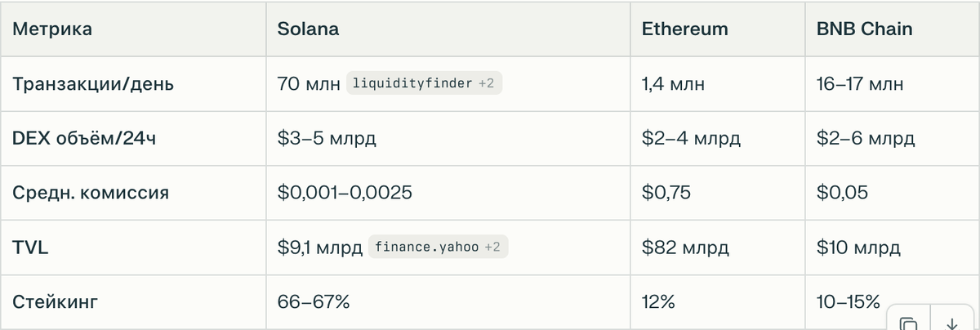Click the DEX объём/24ч row label
The height and width of the screenshot is (330, 980).
[x=84, y=138]
